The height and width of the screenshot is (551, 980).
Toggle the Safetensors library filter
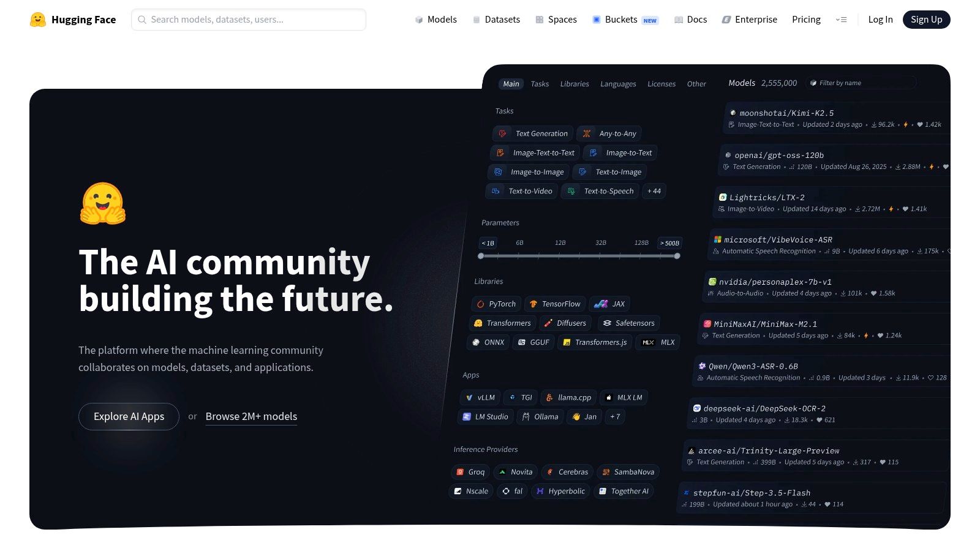[x=628, y=323]
